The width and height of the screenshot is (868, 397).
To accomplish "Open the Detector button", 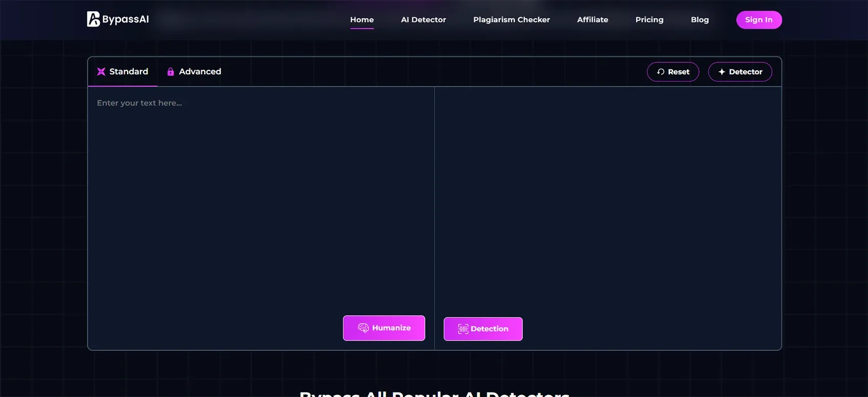I will (740, 72).
